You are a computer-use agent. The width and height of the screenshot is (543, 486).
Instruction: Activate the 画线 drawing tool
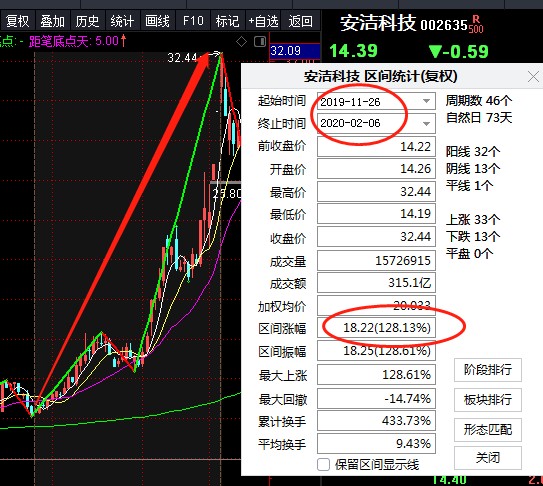tap(158, 21)
